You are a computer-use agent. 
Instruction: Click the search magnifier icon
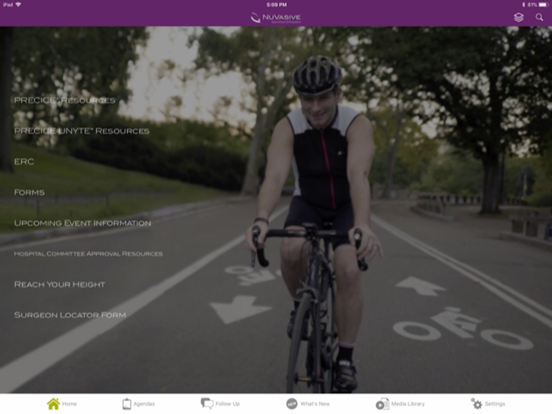pos(539,17)
